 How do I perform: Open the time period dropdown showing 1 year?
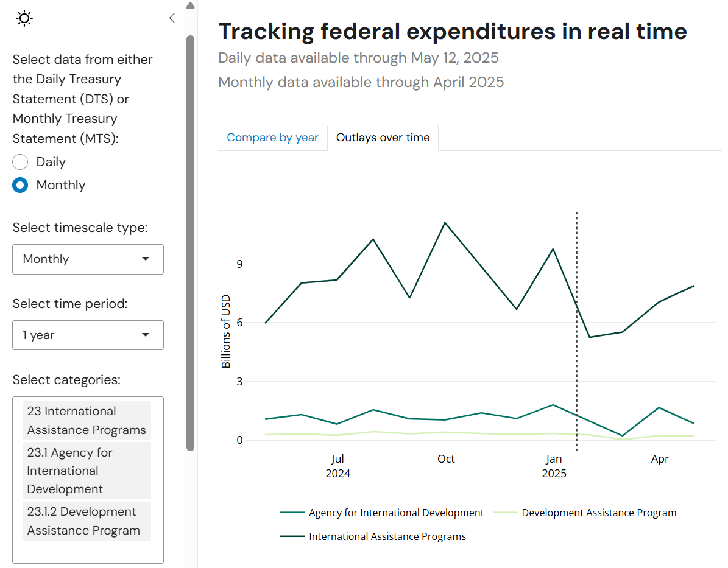point(88,335)
